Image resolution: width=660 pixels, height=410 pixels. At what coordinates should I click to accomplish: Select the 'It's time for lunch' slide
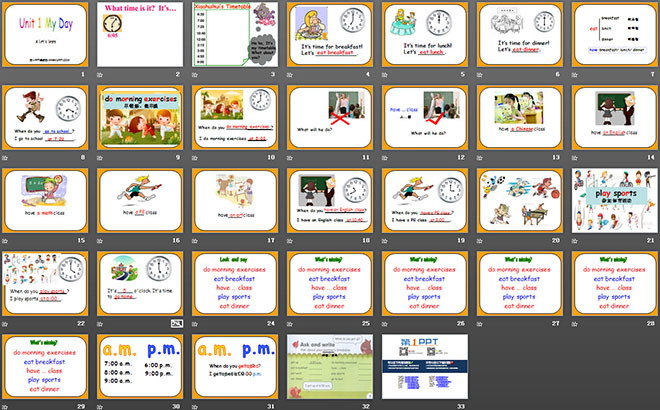click(x=425, y=35)
